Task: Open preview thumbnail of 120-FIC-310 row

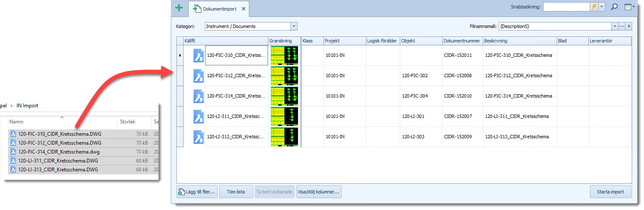Action: (284, 56)
